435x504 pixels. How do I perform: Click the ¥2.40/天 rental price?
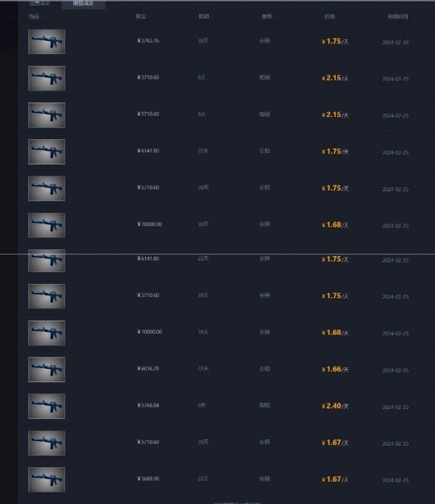click(x=336, y=406)
